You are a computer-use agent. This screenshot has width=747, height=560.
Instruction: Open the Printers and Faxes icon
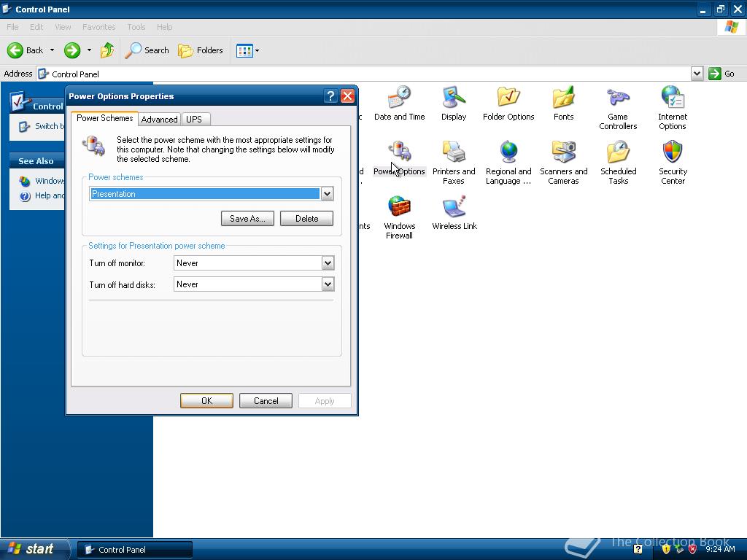pyautogui.click(x=454, y=163)
